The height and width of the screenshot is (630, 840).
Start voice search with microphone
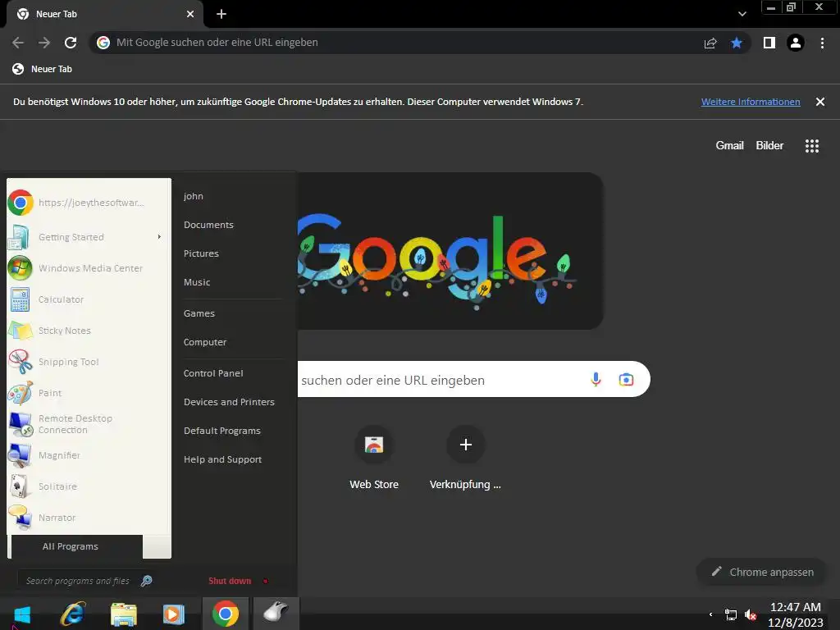pyautogui.click(x=596, y=379)
